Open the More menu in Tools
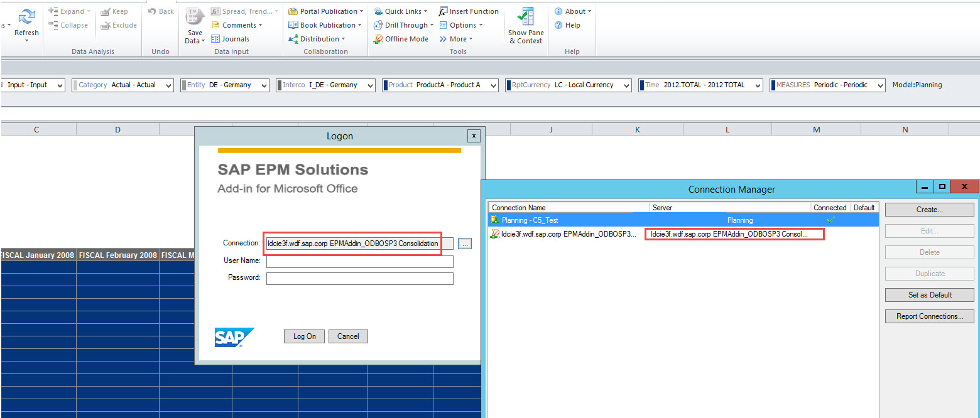 [x=457, y=38]
